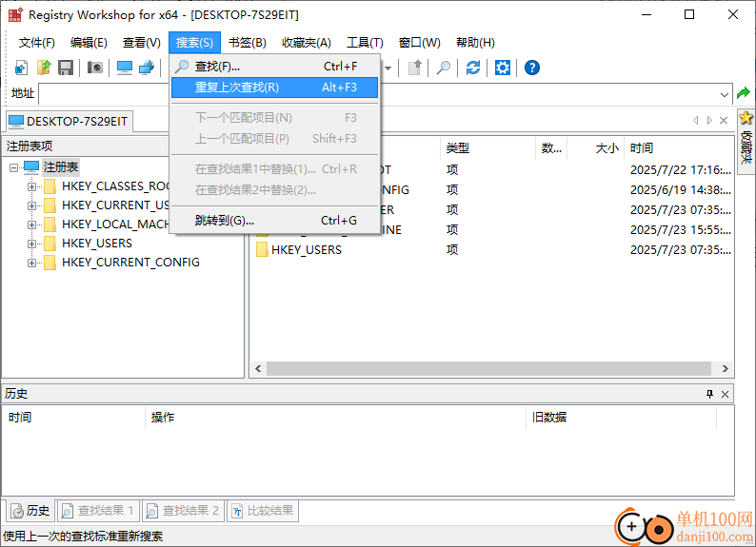Expand the HKEY_CURRENT_CONFIG tree node

[31, 263]
